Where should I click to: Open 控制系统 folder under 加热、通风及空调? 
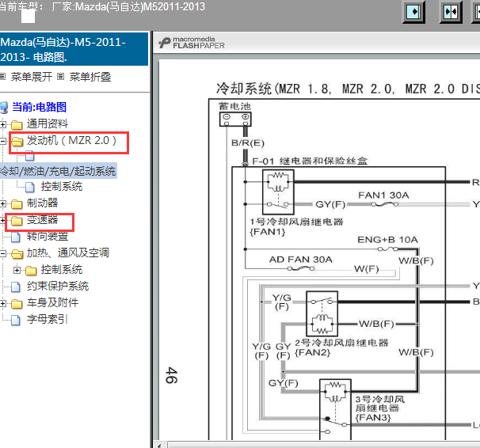[x=62, y=269]
